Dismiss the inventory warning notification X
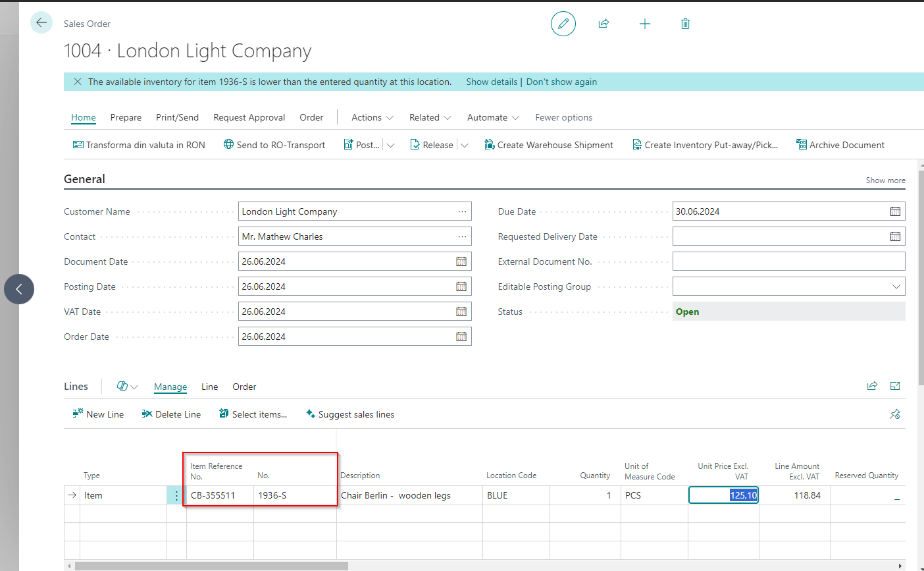 [78, 82]
